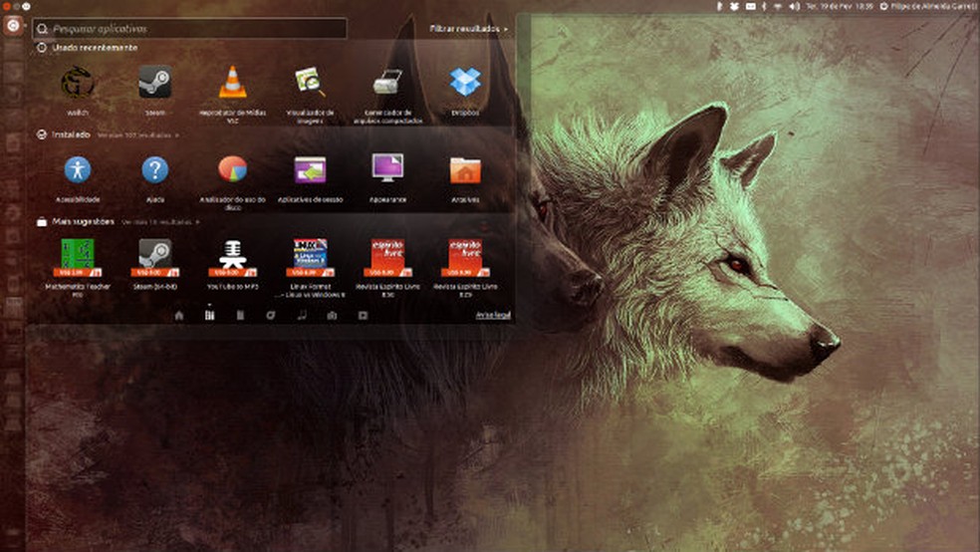Expand more results for Instalado section
This screenshot has height=552, width=980.
click(137, 135)
